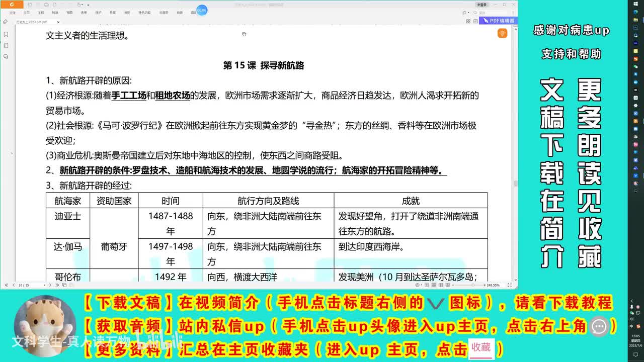Click the table header 航行方向及路线
Image resolution: width=644 pixels, height=362 pixels.
[268, 201]
